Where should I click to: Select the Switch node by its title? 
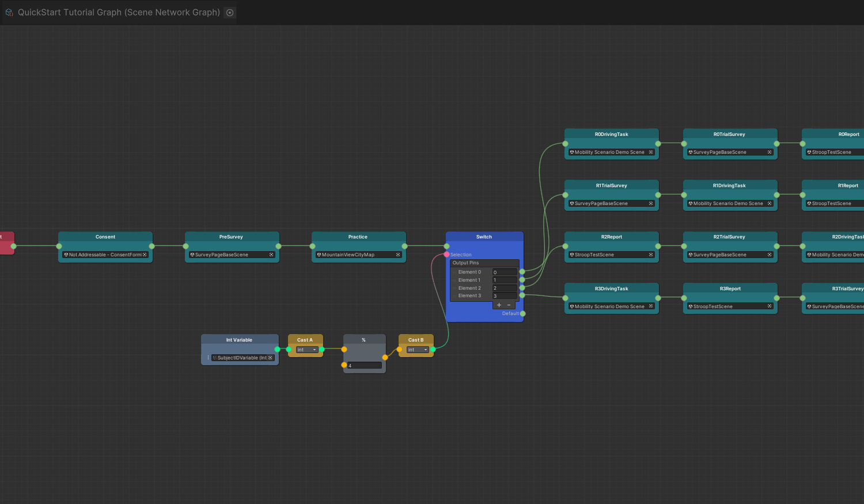coord(484,237)
